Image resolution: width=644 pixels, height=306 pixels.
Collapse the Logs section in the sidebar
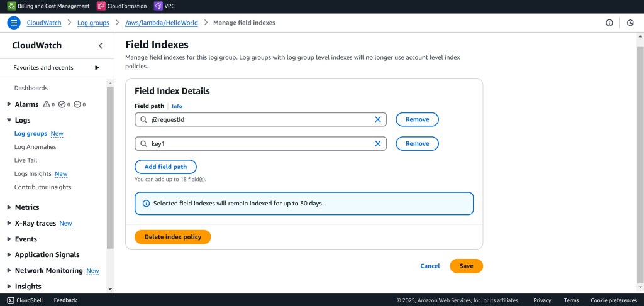tap(9, 120)
